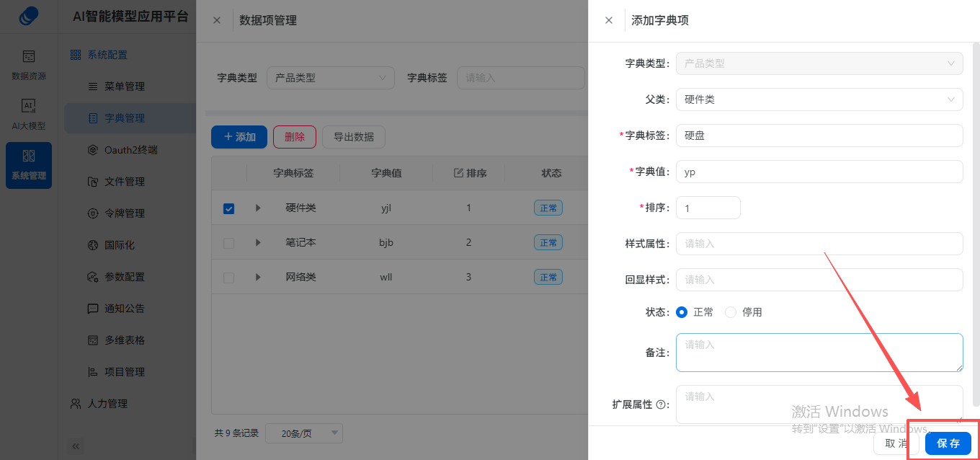
Task: Expand the 硬件类 row
Action: tap(258, 208)
